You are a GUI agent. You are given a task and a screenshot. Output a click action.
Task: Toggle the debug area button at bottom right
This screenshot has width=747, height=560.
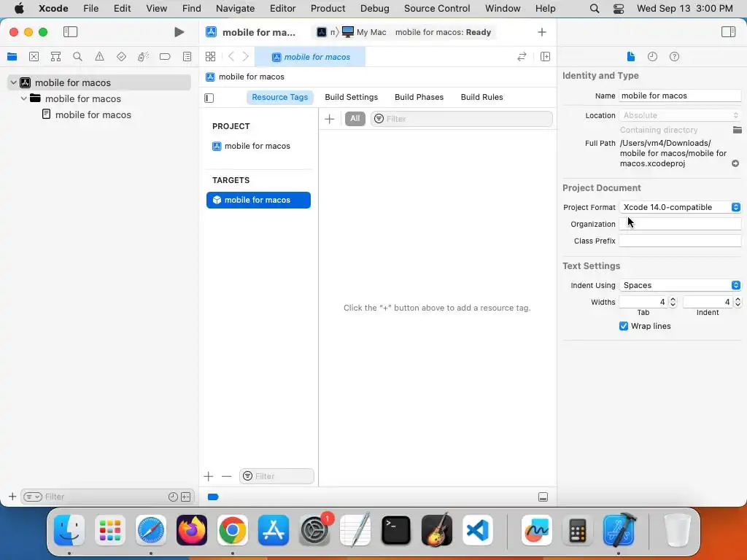click(543, 497)
